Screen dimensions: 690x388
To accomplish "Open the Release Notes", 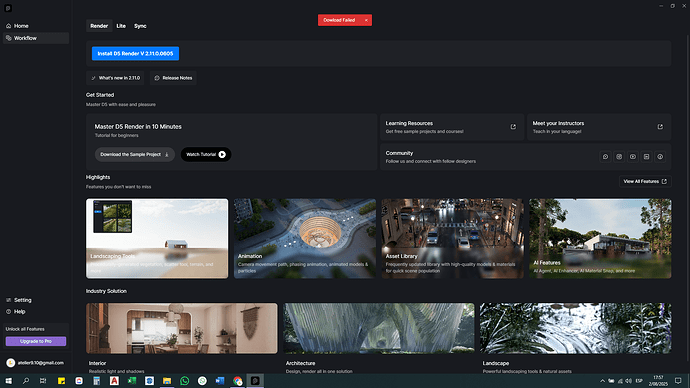I will click(173, 78).
